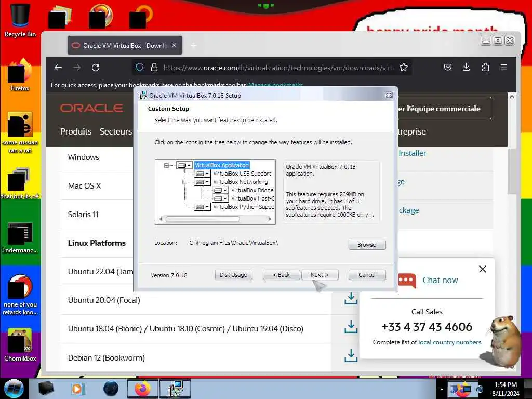This screenshot has height=399, width=532.
Task: Go Back in the setup wizard
Action: coord(281,275)
